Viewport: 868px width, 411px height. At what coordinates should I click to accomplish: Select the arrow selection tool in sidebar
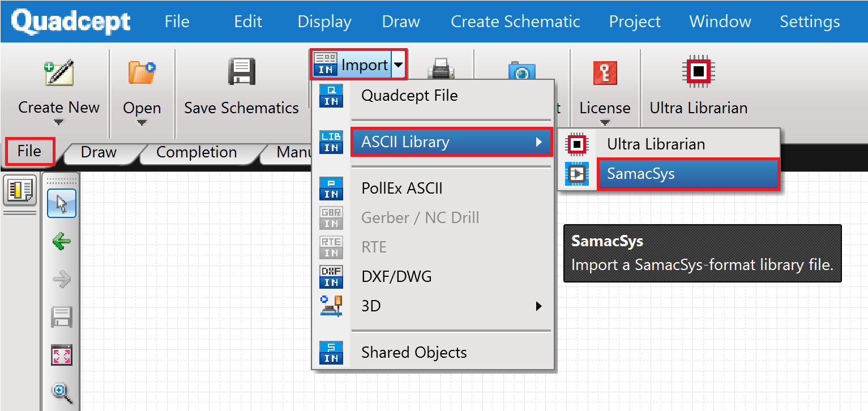[x=61, y=204]
